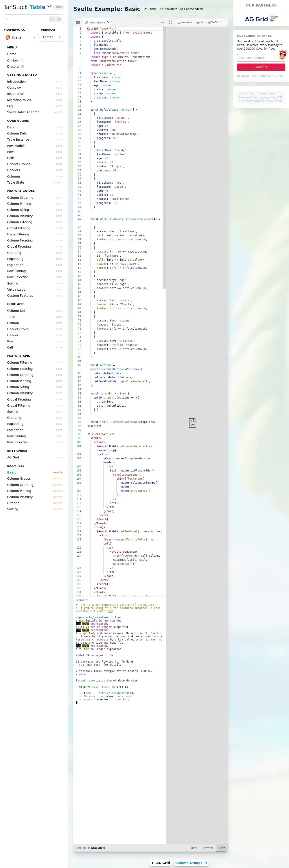Screen dimensions: 289x868
Task: Go to GitHub menu link with icon
Action: [16, 60]
